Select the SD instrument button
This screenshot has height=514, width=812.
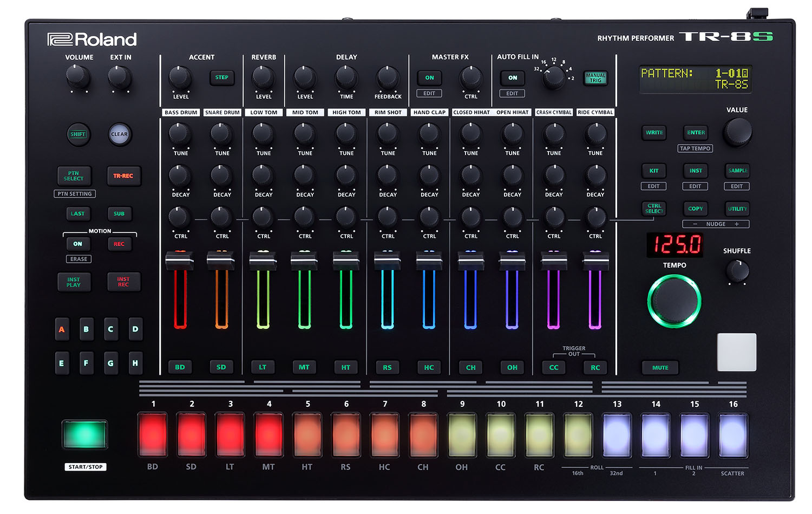click(x=221, y=367)
